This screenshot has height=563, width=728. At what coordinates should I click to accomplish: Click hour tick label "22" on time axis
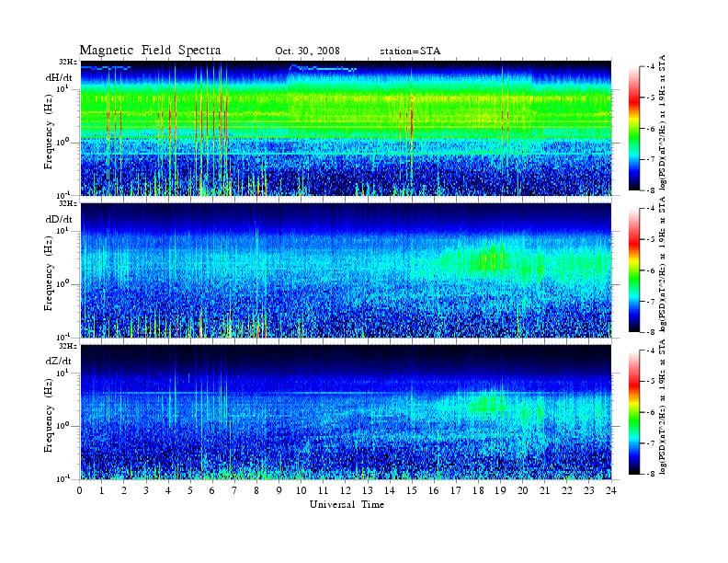click(566, 490)
